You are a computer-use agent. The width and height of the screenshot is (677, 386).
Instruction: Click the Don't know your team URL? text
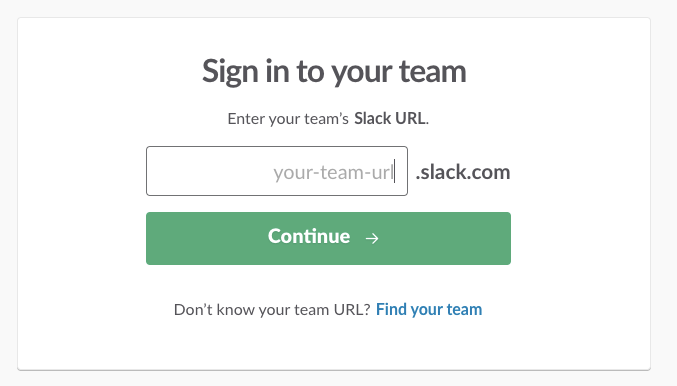click(x=272, y=310)
